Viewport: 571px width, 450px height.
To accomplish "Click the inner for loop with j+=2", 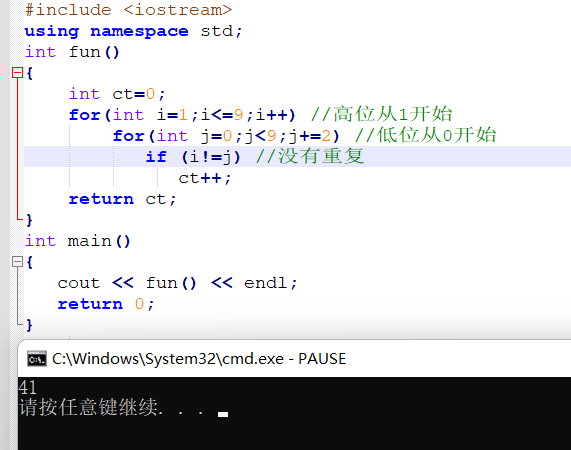I will 226,136.
